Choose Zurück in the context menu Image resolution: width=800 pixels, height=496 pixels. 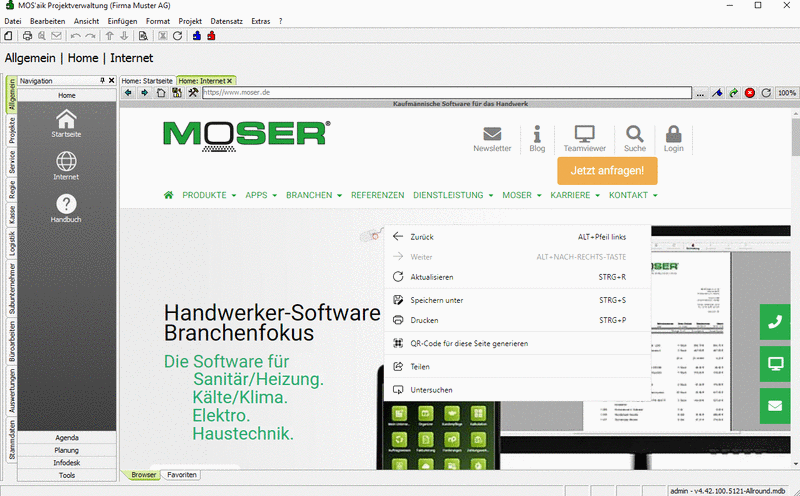pyautogui.click(x=517, y=237)
